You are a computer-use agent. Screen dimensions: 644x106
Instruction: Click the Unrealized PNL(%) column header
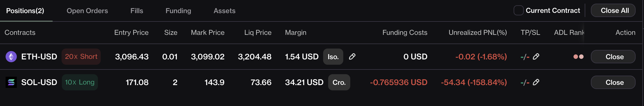click(x=478, y=33)
